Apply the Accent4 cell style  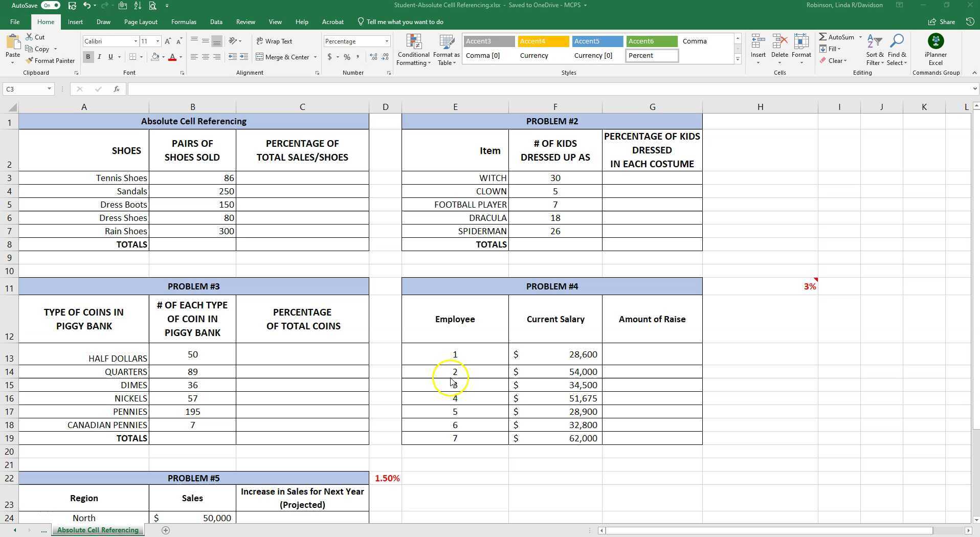click(x=543, y=41)
